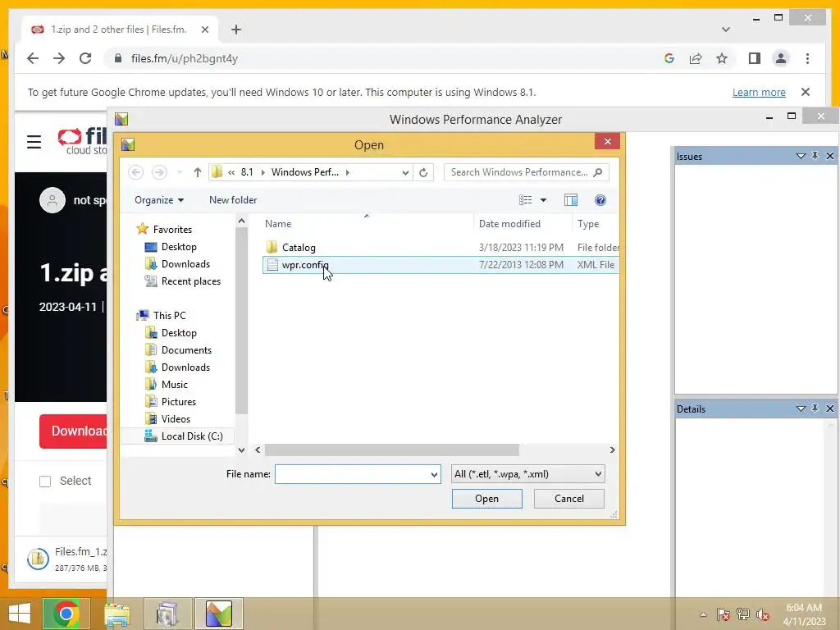
Task: Open Music folder
Action: (x=174, y=384)
